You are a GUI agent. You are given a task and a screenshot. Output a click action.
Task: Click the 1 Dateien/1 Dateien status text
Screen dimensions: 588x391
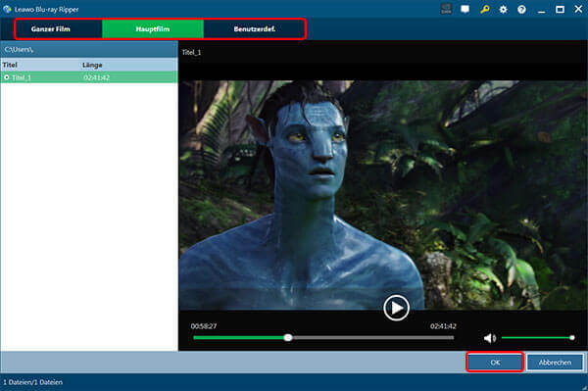pyautogui.click(x=32, y=382)
